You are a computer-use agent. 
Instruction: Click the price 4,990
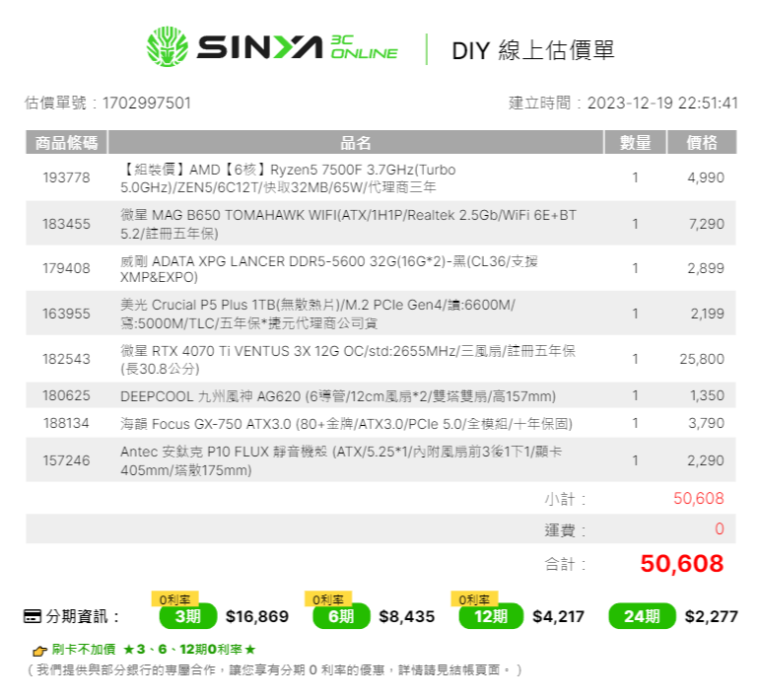click(706, 177)
